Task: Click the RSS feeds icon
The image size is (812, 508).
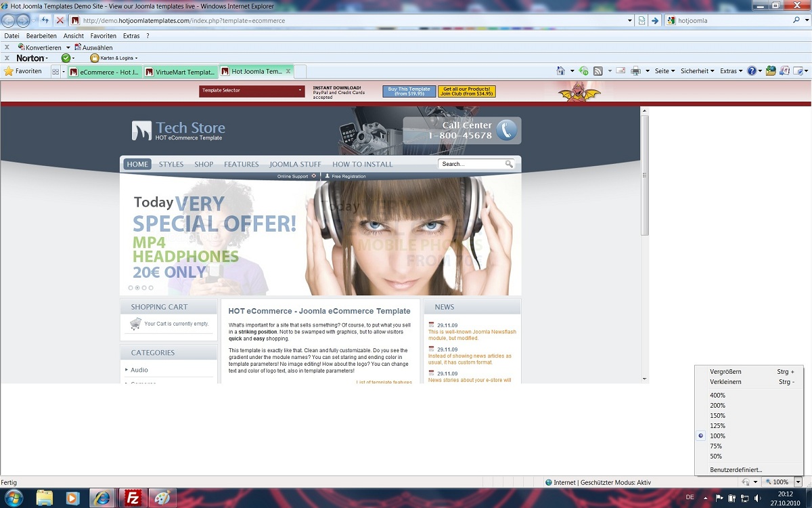Action: (598, 71)
